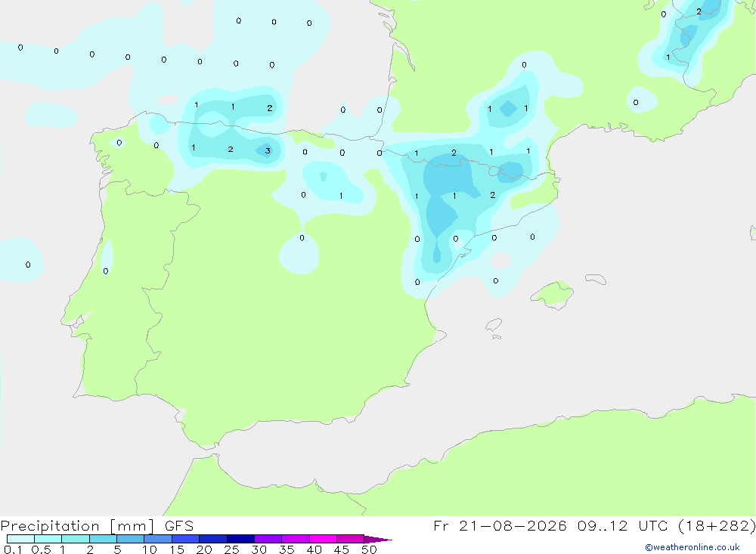Click the 45–50 mm legend color swatch
Viewport: 756px width, 554px height.
click(x=351, y=539)
